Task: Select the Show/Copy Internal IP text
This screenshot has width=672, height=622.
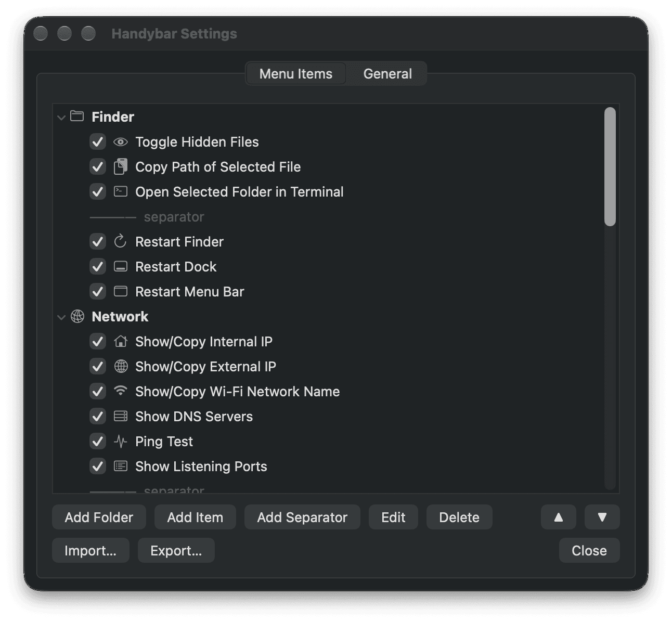Action: pyautogui.click(x=204, y=341)
